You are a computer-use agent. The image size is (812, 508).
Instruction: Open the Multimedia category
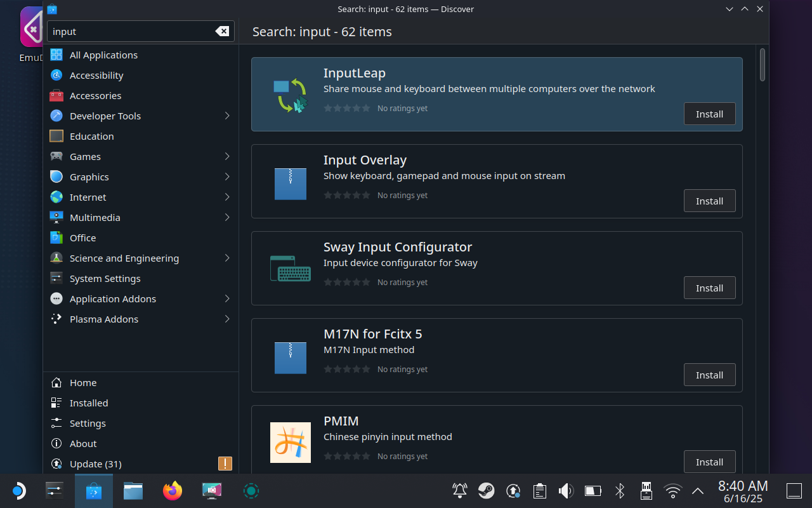click(95, 217)
